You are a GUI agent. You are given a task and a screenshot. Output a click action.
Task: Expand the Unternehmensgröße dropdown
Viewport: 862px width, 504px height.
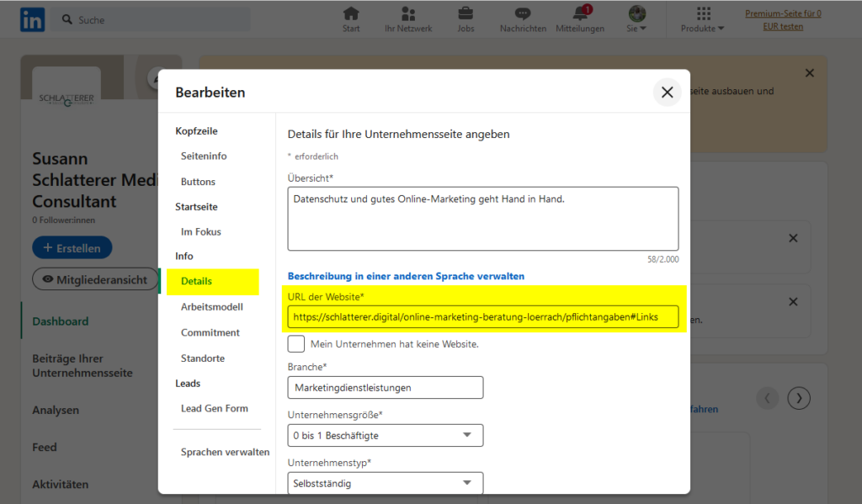pyautogui.click(x=386, y=436)
